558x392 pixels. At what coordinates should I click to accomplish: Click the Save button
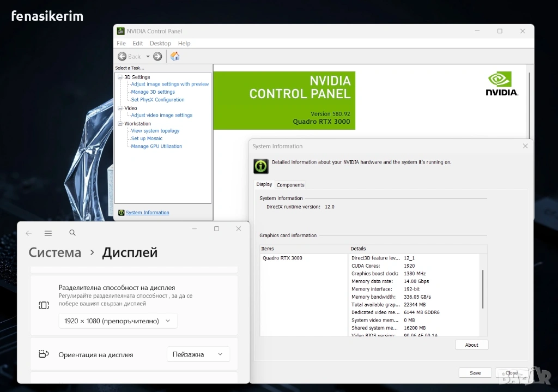point(475,373)
